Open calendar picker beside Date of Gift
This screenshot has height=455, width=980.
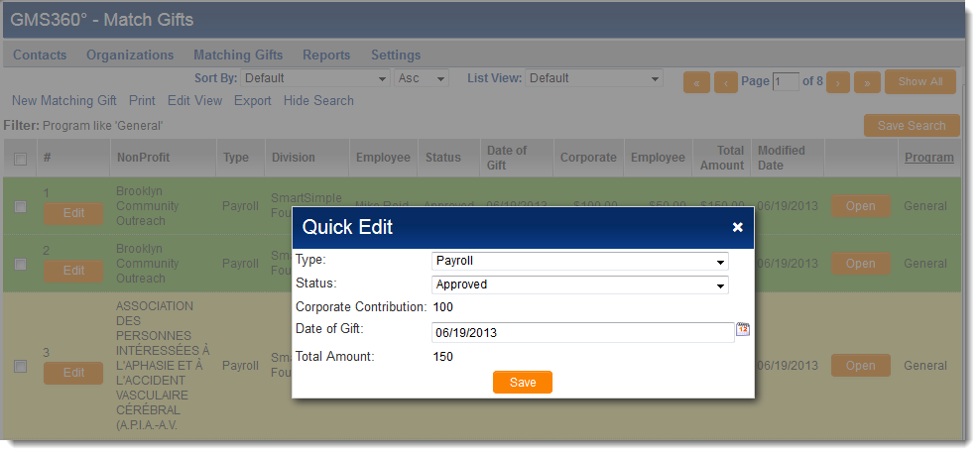click(742, 330)
